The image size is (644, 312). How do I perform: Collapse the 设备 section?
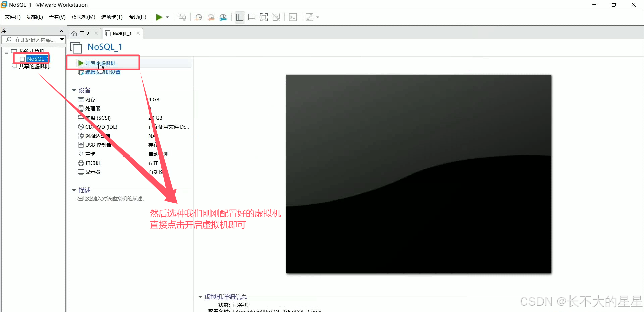(74, 90)
